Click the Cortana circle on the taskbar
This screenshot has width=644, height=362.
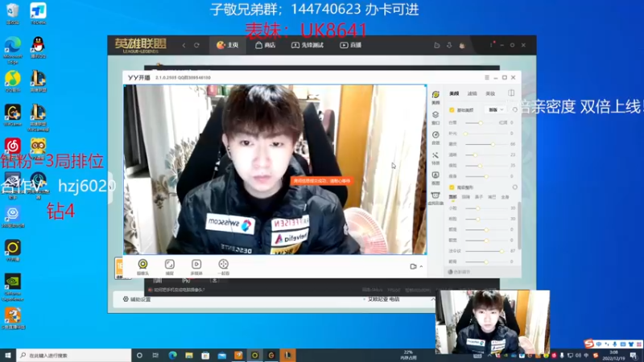pos(139,355)
